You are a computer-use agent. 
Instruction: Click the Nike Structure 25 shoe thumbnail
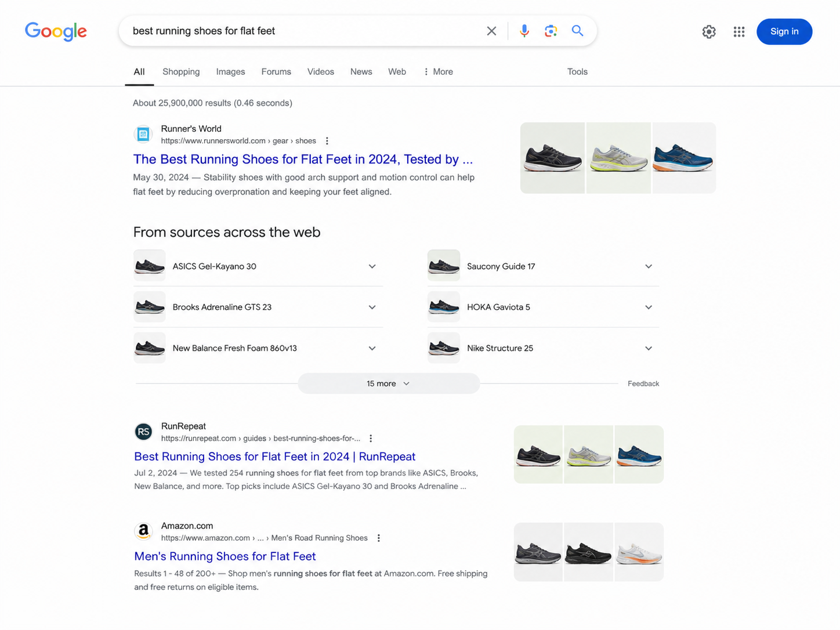point(444,348)
